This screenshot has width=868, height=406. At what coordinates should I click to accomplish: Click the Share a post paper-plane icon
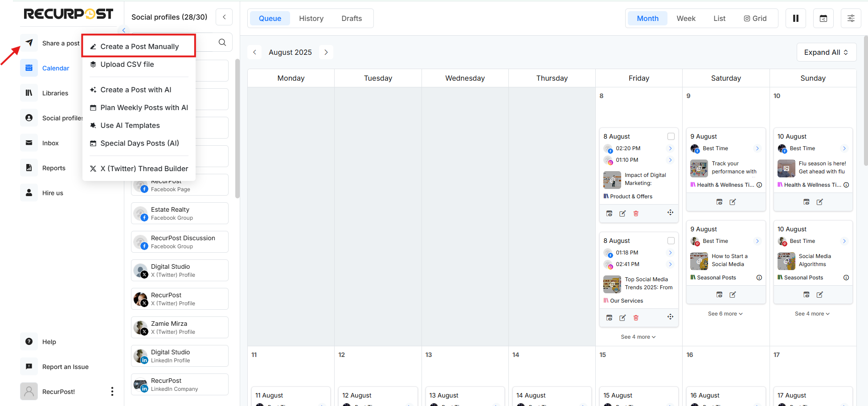(29, 43)
